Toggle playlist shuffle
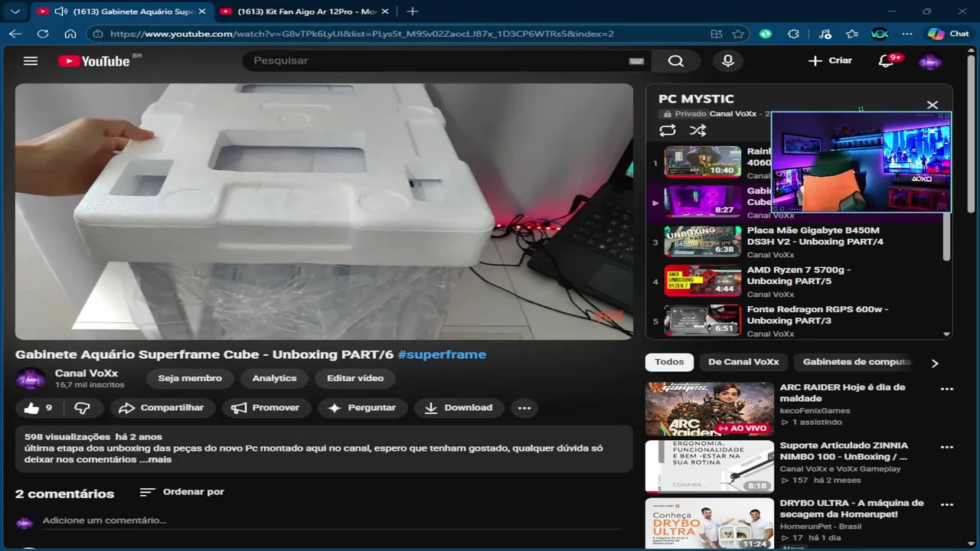This screenshot has height=551, width=980. pyautogui.click(x=697, y=131)
